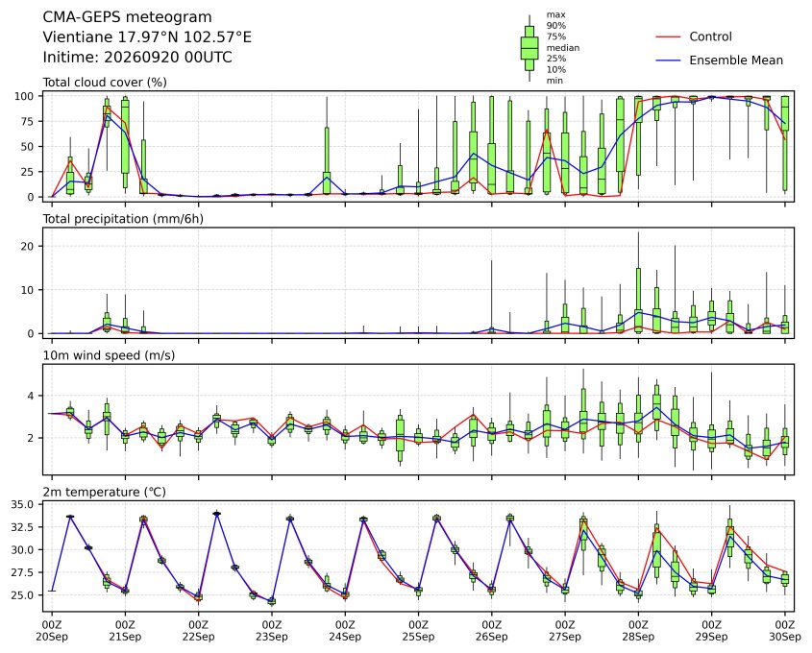The height and width of the screenshot is (653, 812).
Task: Click the Initime 20260920 00UTC text
Action: tap(137, 57)
